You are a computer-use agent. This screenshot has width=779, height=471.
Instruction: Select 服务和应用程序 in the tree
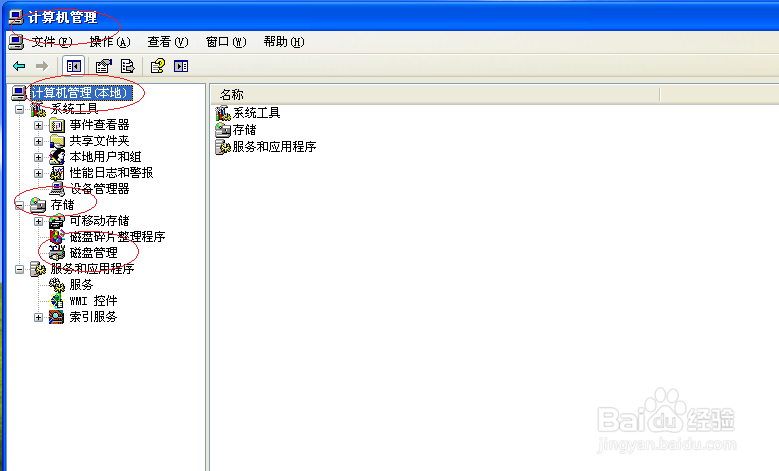tap(92, 269)
